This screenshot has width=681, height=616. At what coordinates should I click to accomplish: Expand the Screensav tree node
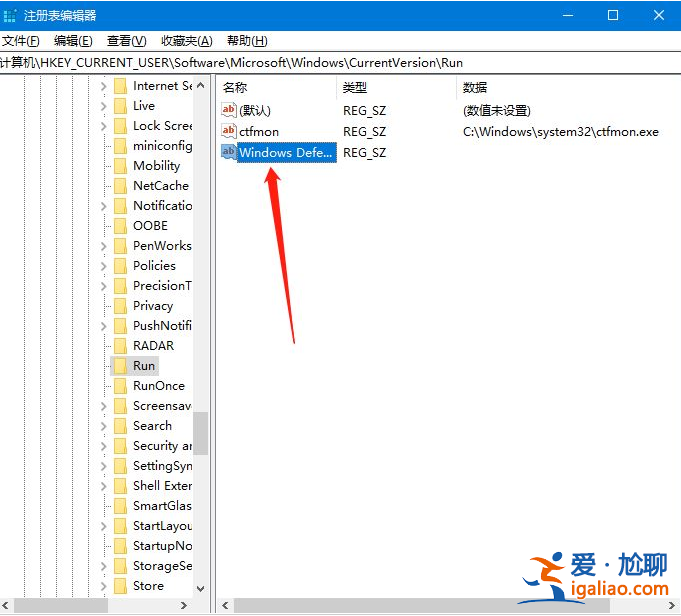tap(103, 406)
